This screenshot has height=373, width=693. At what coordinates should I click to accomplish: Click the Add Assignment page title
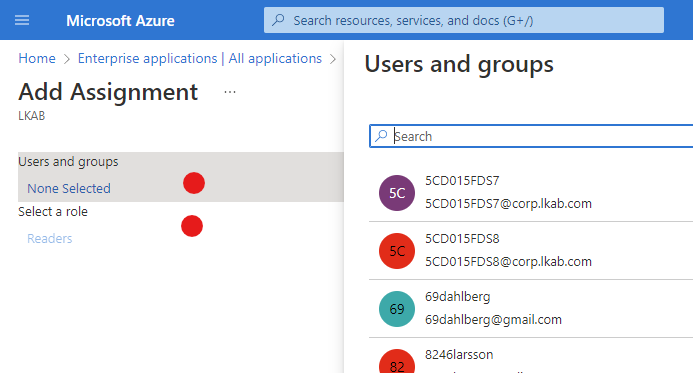[x=108, y=92]
